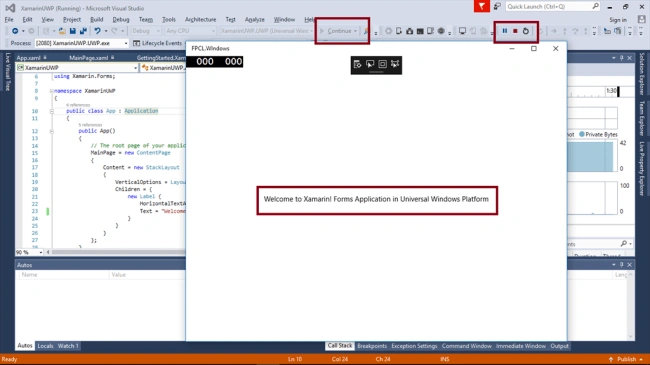
Task: Click the Save All icon
Action: point(83,31)
